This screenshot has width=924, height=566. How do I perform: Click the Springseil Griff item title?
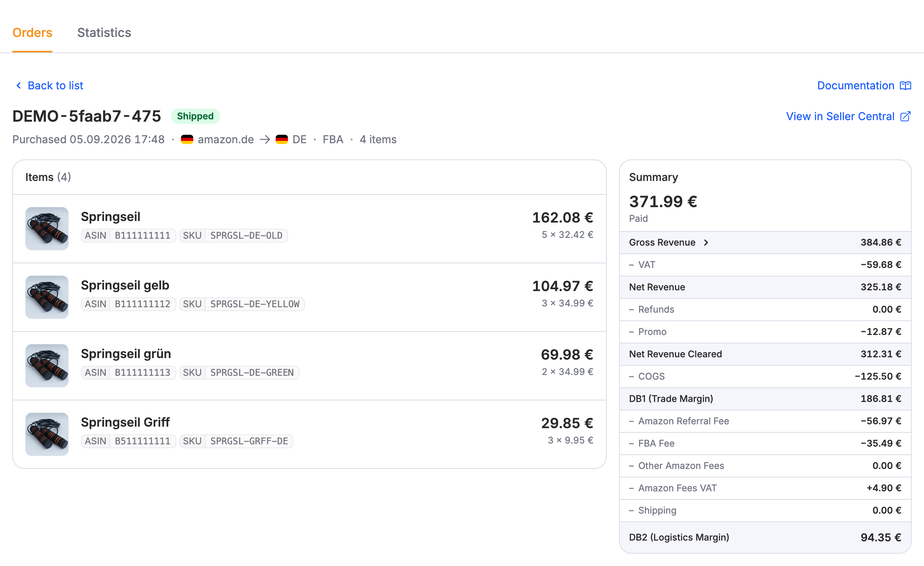pos(125,422)
